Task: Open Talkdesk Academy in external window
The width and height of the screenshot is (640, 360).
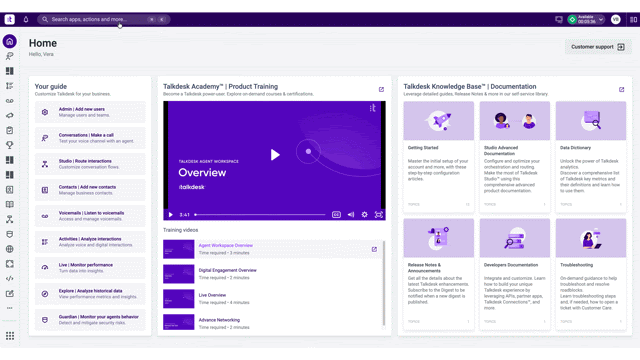Action: [381, 89]
